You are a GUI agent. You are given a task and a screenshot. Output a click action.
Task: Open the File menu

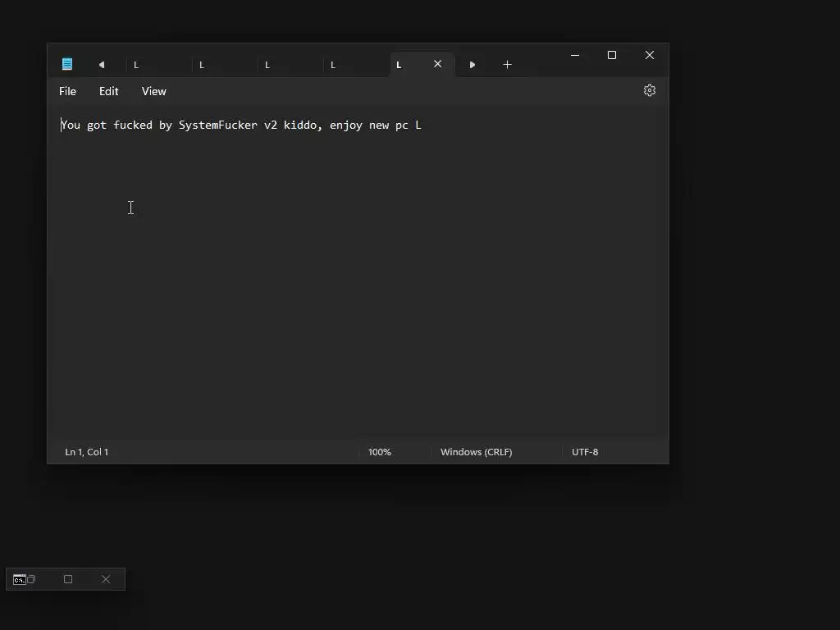pos(67,91)
